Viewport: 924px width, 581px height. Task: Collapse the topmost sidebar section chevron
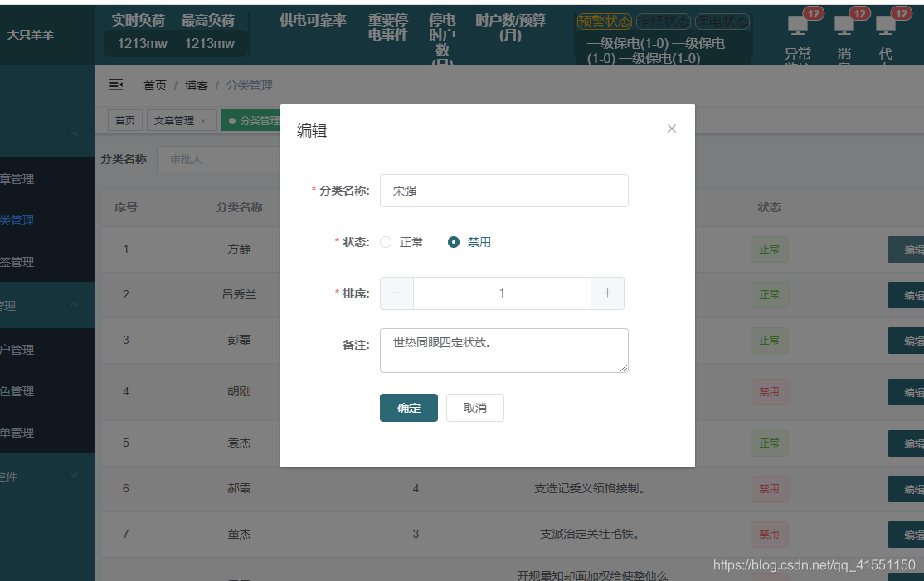coord(73,133)
